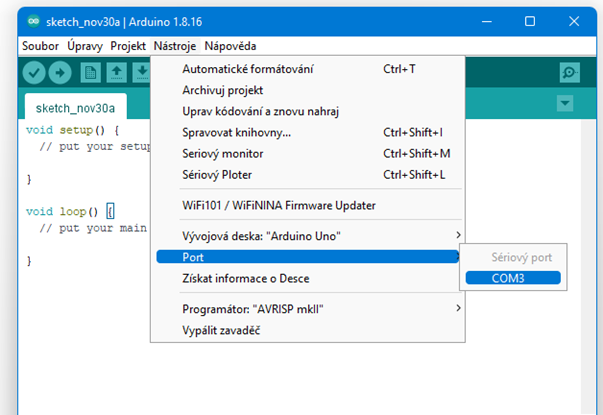Click the Open sketch up-arrow icon

pyautogui.click(x=117, y=73)
